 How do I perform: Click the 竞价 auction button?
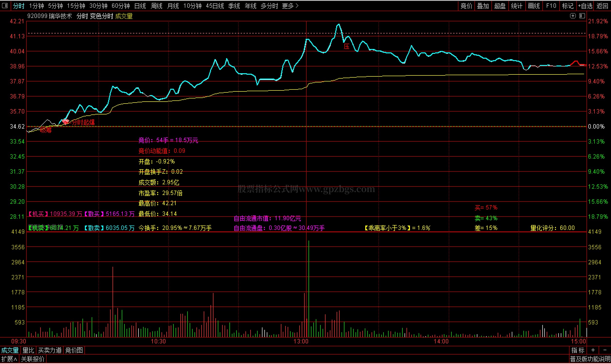(466, 6)
